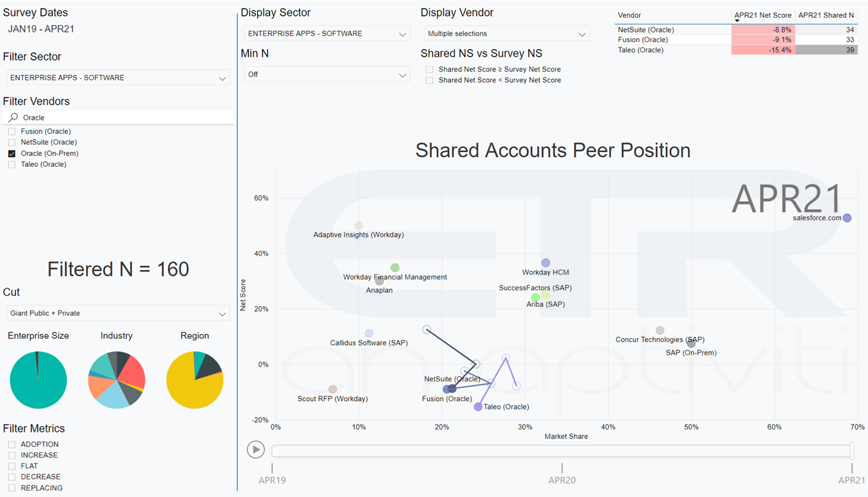Uncheck the Oracle (On-Prem) vendor checkbox
Viewport: 868px width, 497px height.
(x=11, y=154)
